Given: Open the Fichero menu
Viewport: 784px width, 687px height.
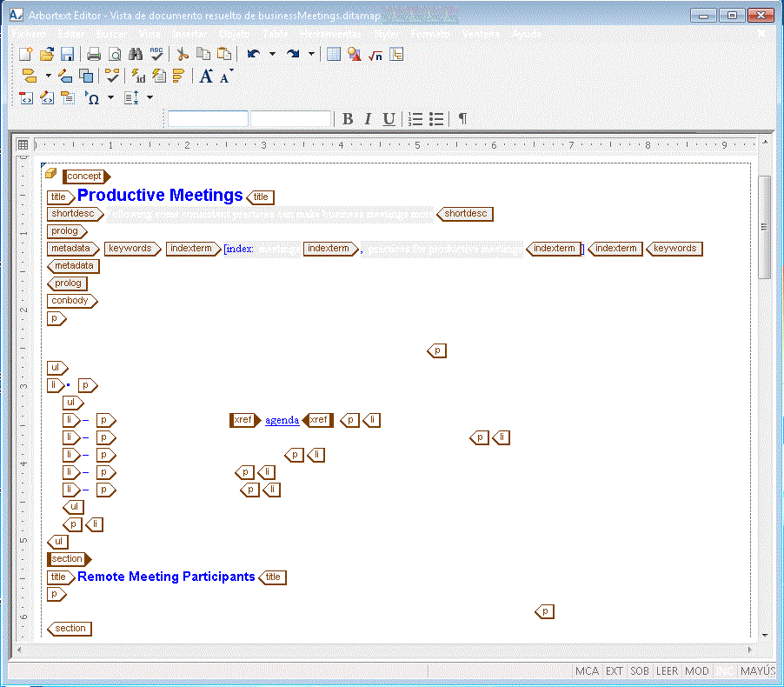Looking at the screenshot, I should pos(29,34).
